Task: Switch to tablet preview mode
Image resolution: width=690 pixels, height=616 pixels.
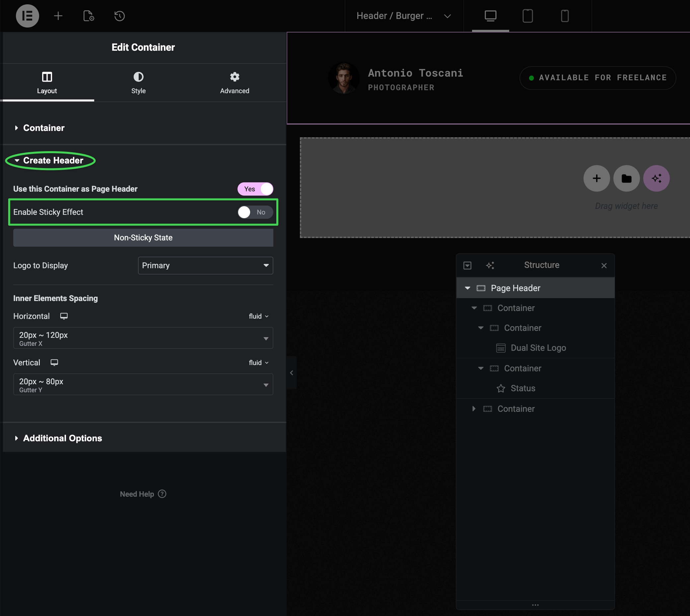Action: click(x=527, y=16)
